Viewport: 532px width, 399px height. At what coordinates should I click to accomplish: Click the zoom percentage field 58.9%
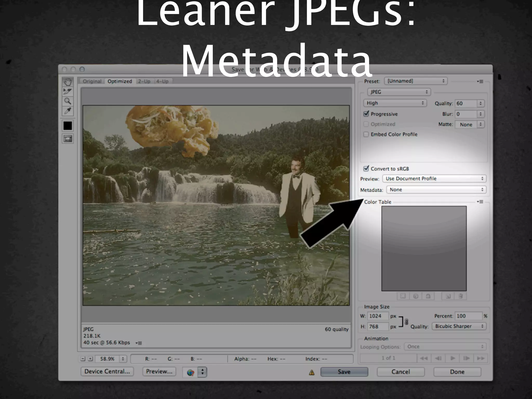[107, 359]
